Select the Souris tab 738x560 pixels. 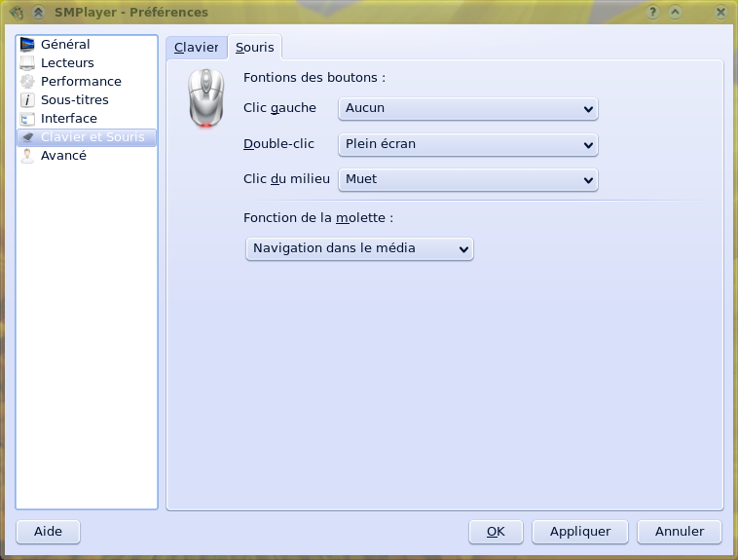[255, 48]
